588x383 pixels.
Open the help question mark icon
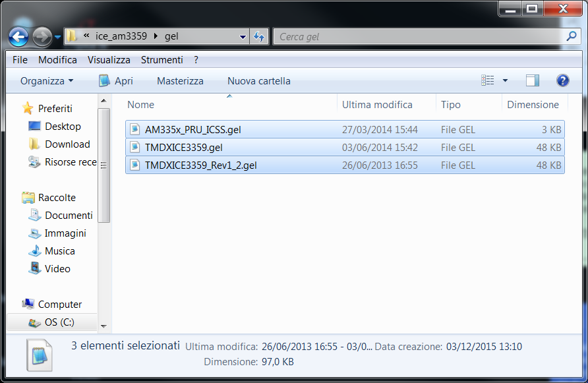[x=562, y=80]
